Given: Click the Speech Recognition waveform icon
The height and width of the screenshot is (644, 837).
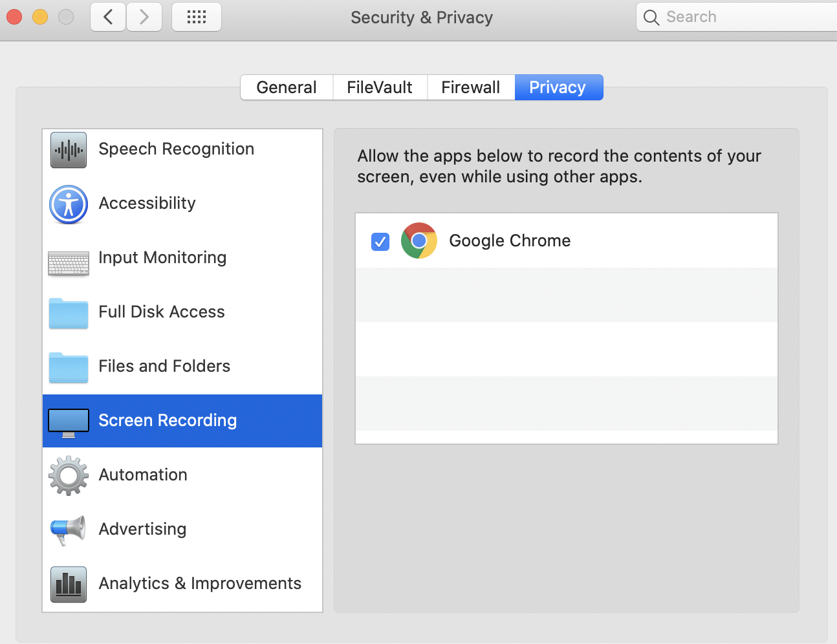Looking at the screenshot, I should pos(69,150).
